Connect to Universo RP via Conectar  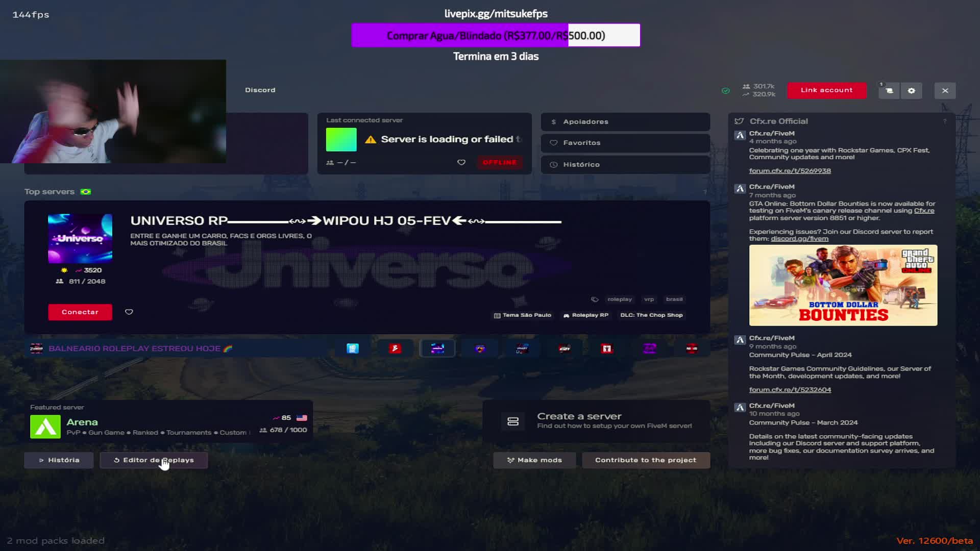tap(80, 312)
